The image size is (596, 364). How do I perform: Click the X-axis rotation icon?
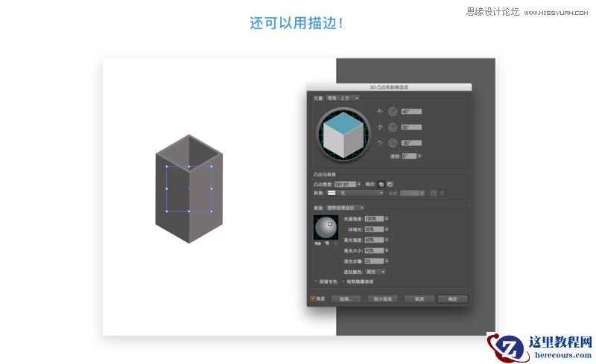pyautogui.click(x=380, y=112)
